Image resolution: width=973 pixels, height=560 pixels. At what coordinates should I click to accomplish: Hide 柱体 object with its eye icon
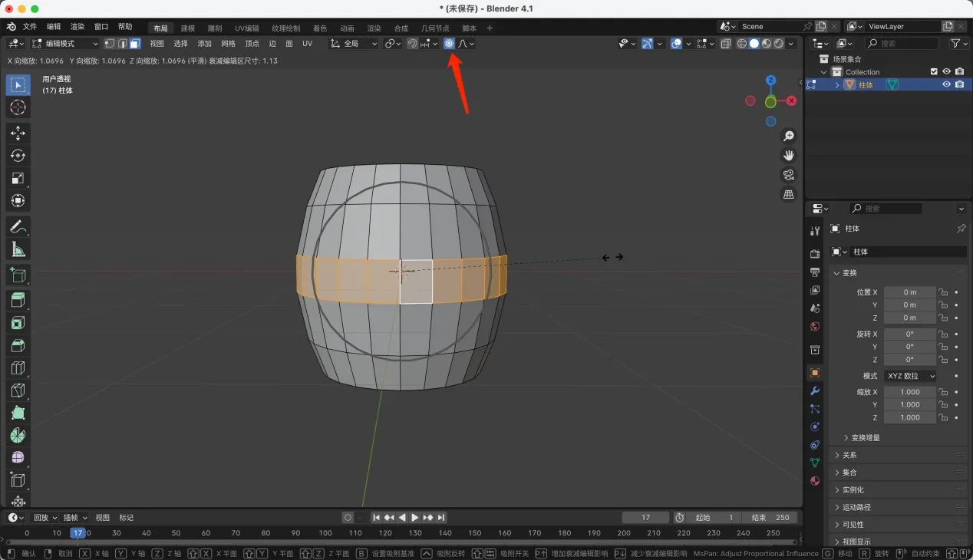[946, 84]
